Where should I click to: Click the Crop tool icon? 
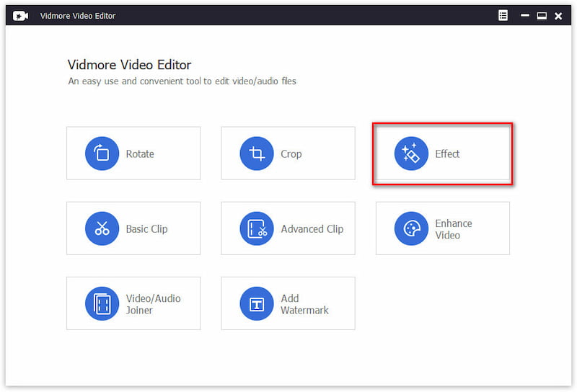click(256, 153)
